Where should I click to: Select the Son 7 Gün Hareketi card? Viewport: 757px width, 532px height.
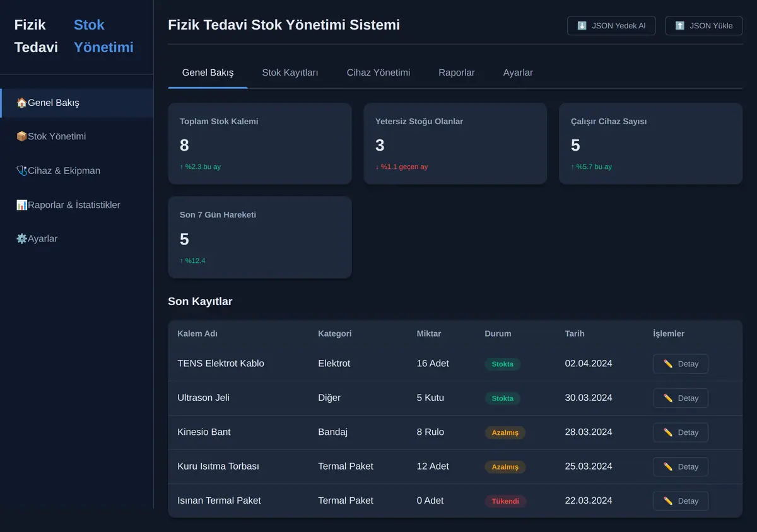pos(260,237)
